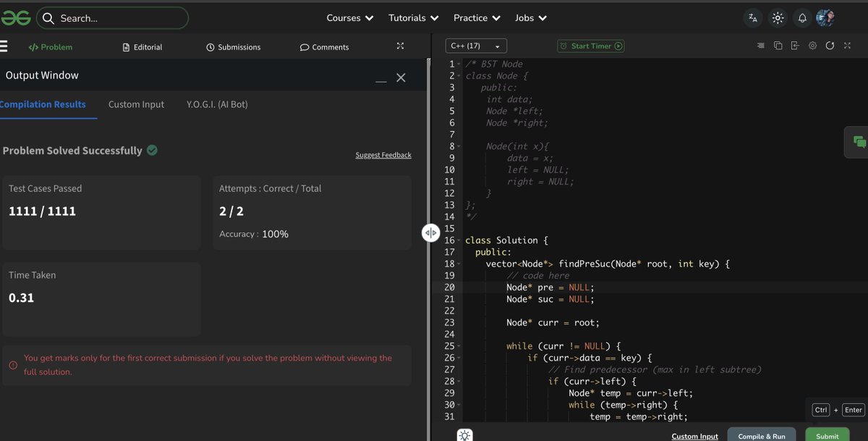Collapse the code fold at line 30
Viewport: 868px width, 441px height.
tap(459, 405)
